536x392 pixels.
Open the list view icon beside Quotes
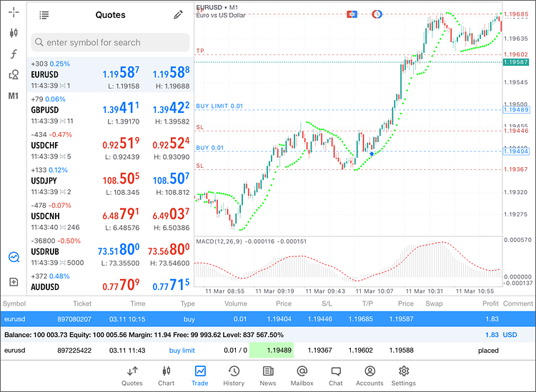[44, 15]
